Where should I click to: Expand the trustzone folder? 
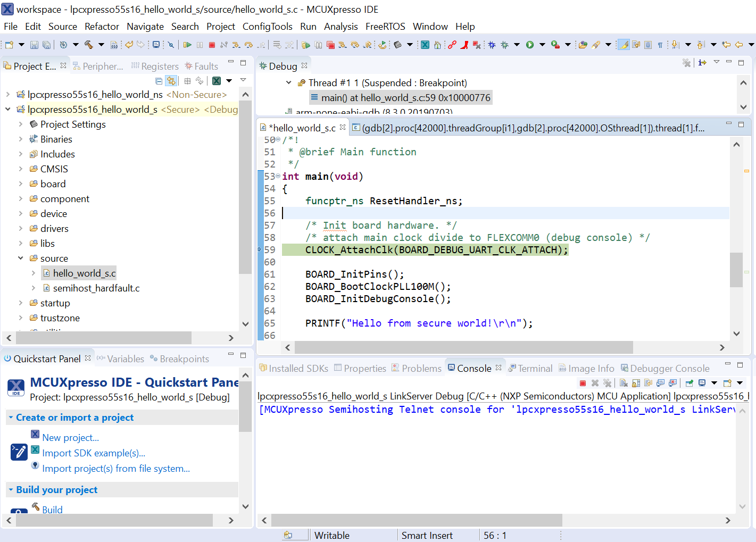coord(21,318)
